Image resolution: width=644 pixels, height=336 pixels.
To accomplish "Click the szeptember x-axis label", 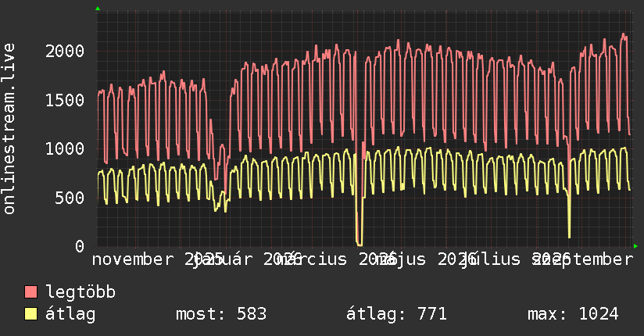I will click(582, 259).
